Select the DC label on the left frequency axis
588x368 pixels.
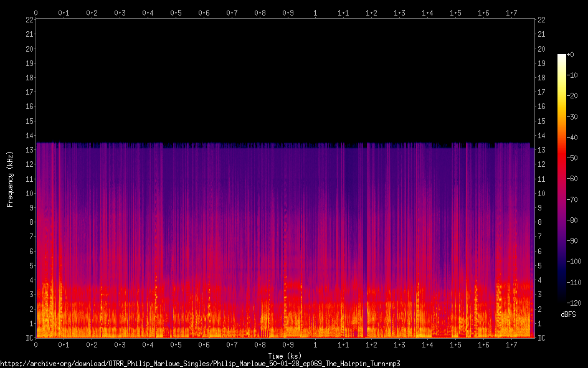tap(29, 338)
